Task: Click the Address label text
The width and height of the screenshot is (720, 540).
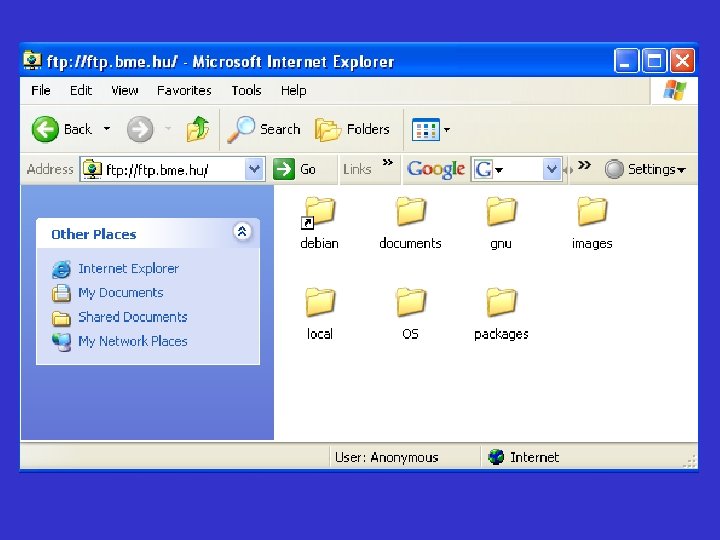Action: (50, 169)
